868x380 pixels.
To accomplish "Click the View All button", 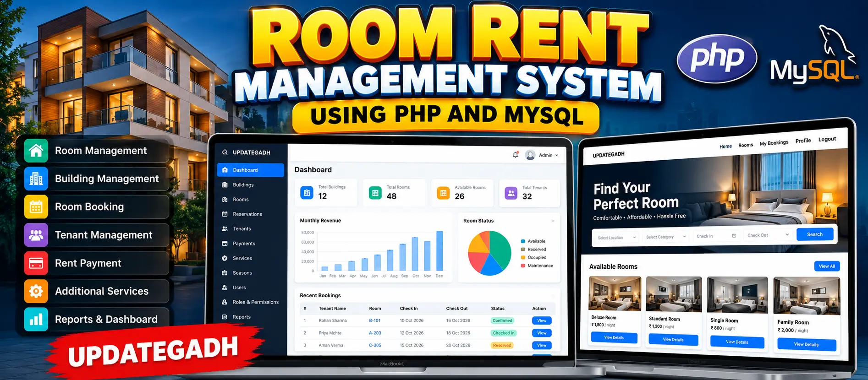I will pyautogui.click(x=827, y=266).
